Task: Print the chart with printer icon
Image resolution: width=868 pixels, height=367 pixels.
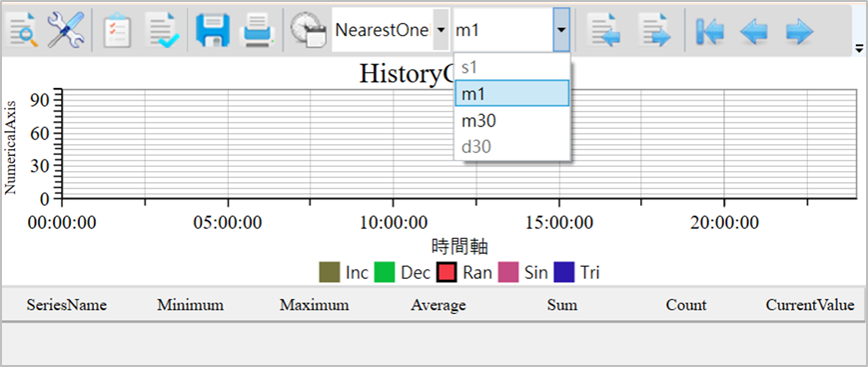Action: (x=257, y=30)
